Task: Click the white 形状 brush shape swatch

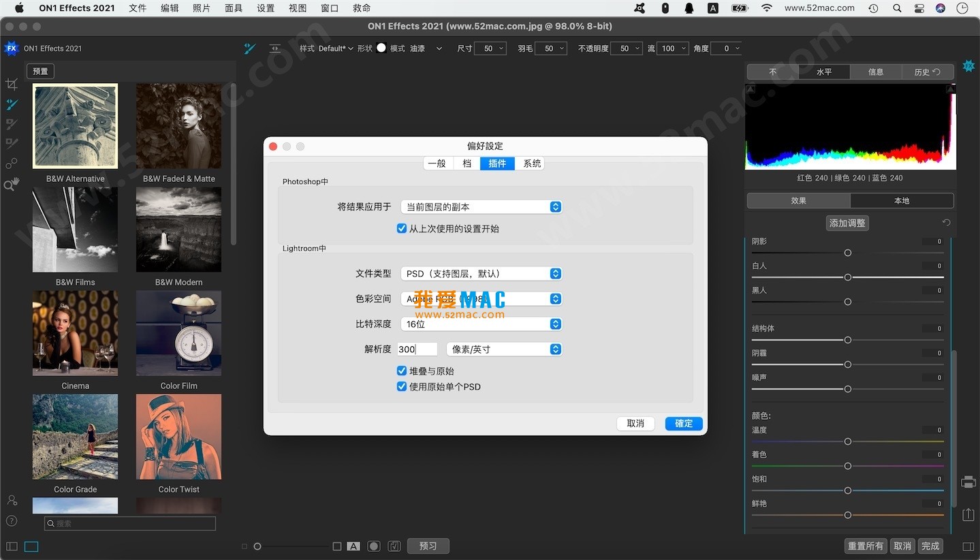Action: [381, 48]
